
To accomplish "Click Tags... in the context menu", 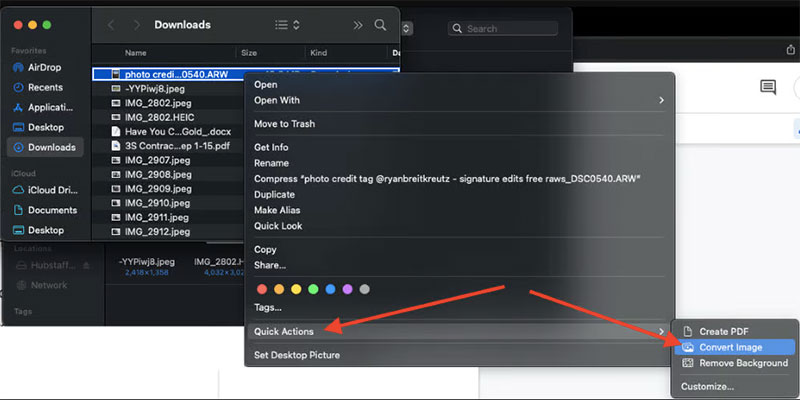I will point(268,307).
